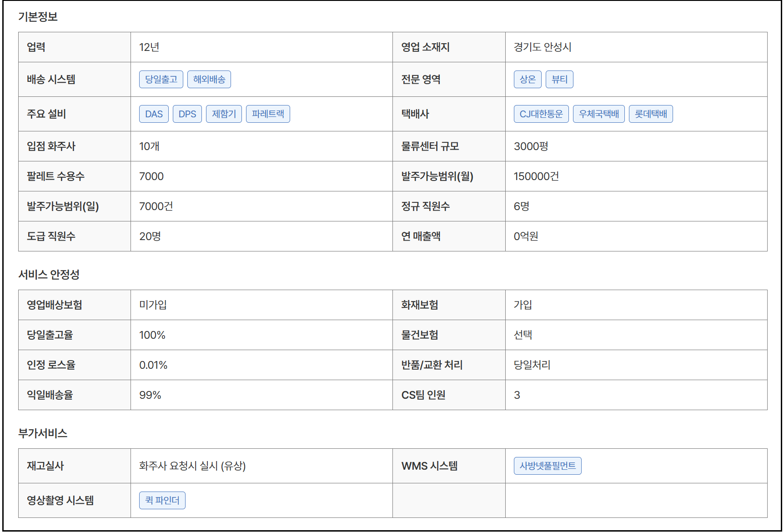Image resolution: width=784 pixels, height=532 pixels.
Task: Select the 당일처리 return handling value
Action: point(532,365)
